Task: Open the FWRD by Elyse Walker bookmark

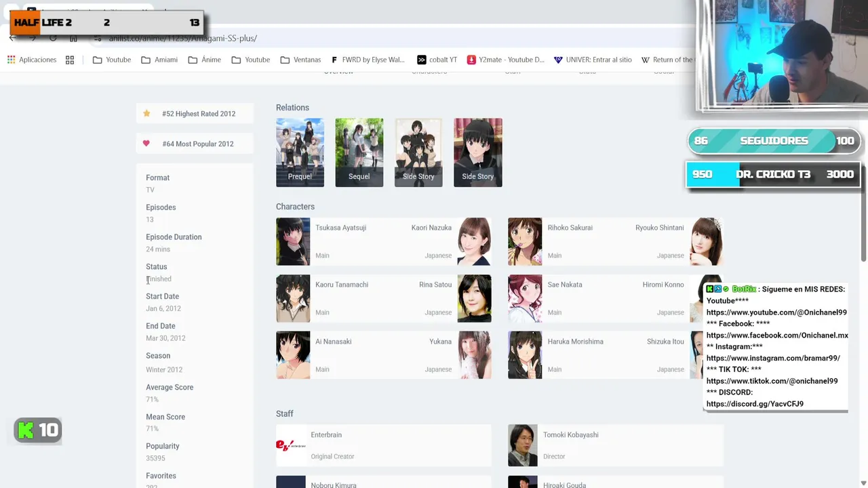Action: pyautogui.click(x=368, y=60)
